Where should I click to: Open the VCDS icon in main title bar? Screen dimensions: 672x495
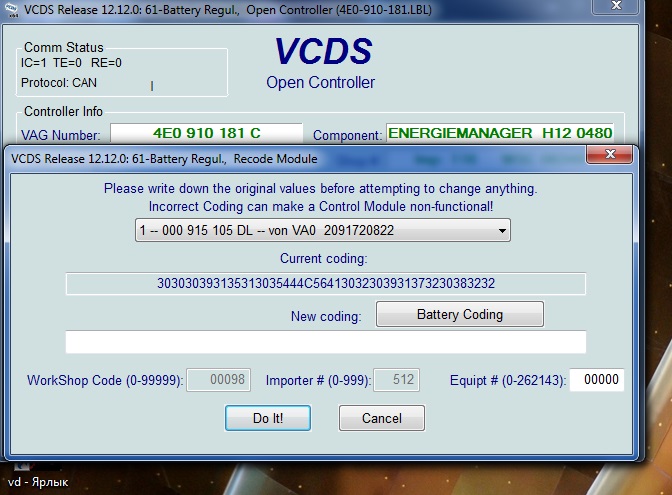coord(10,10)
